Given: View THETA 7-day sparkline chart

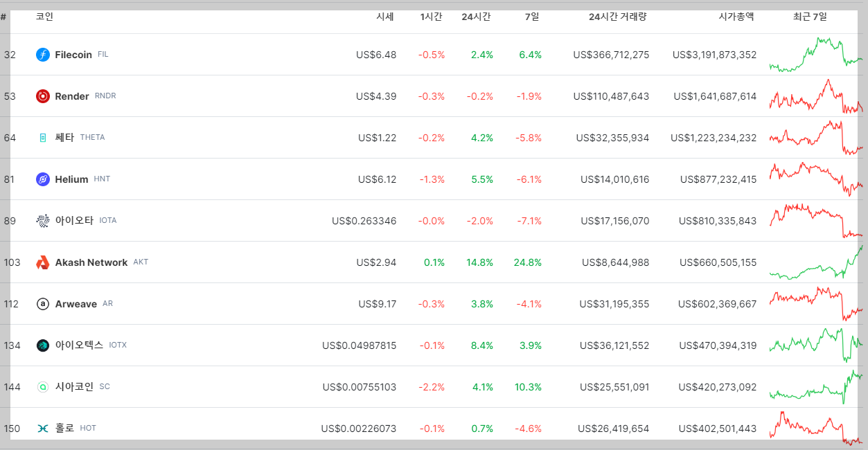Looking at the screenshot, I should (x=816, y=138).
